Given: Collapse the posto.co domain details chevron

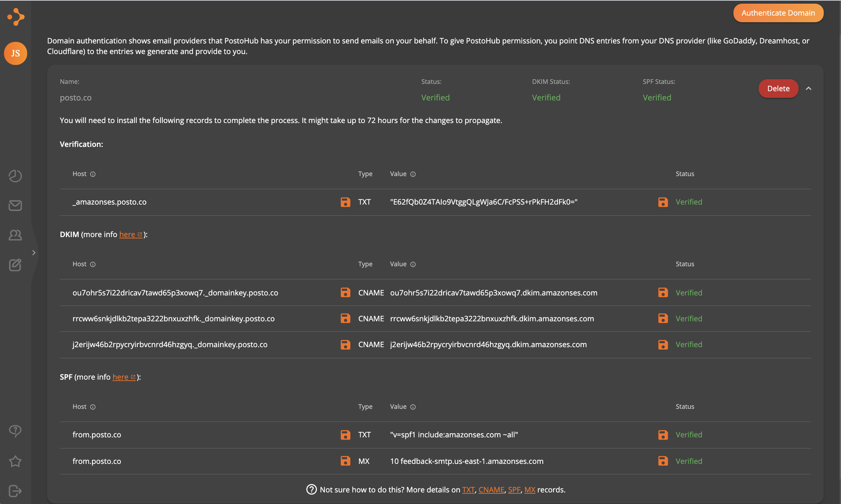Looking at the screenshot, I should tap(808, 89).
